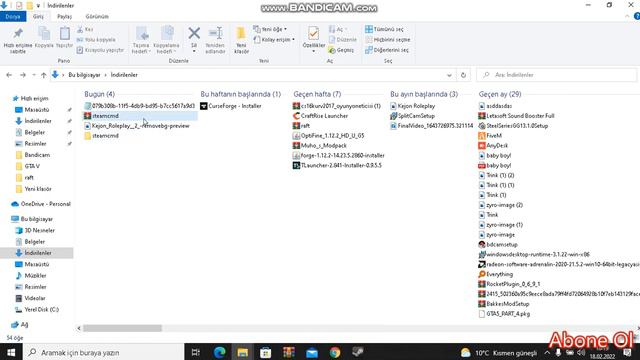Select AnyDesk file icon
The image size is (640, 360).
tap(482, 145)
